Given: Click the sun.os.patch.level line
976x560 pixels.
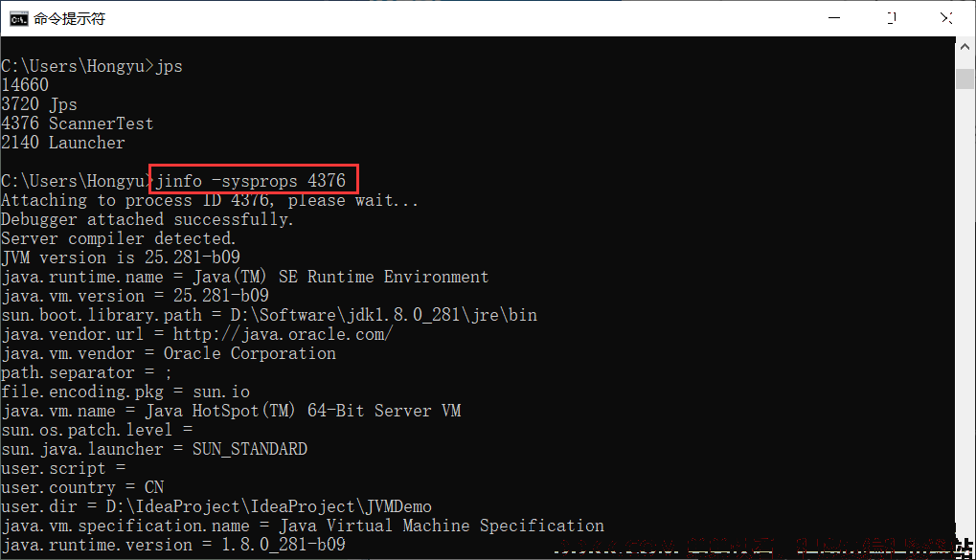Looking at the screenshot, I should click(x=97, y=430).
